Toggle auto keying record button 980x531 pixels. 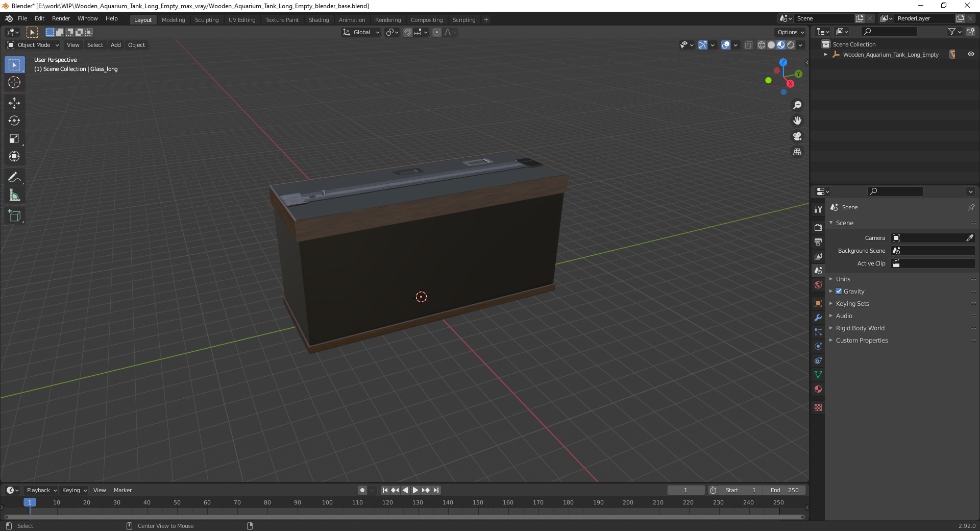(362, 490)
